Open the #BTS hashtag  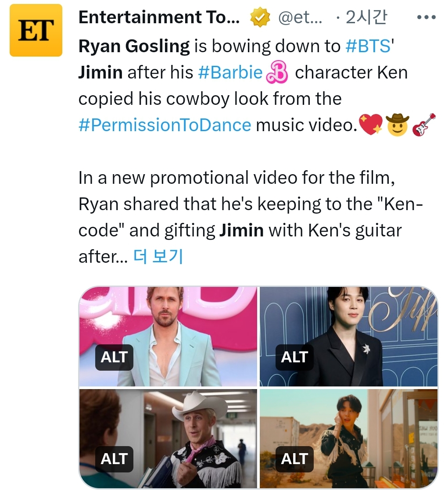368,46
